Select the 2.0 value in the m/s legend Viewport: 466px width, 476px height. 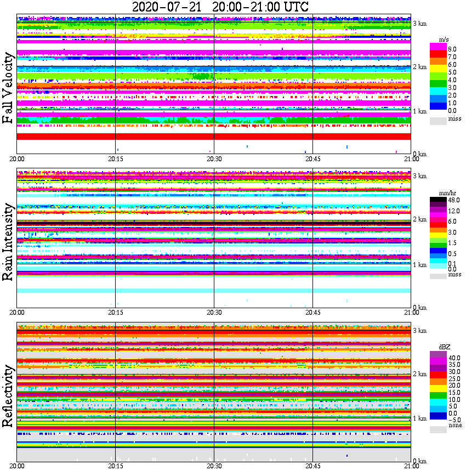click(x=452, y=95)
